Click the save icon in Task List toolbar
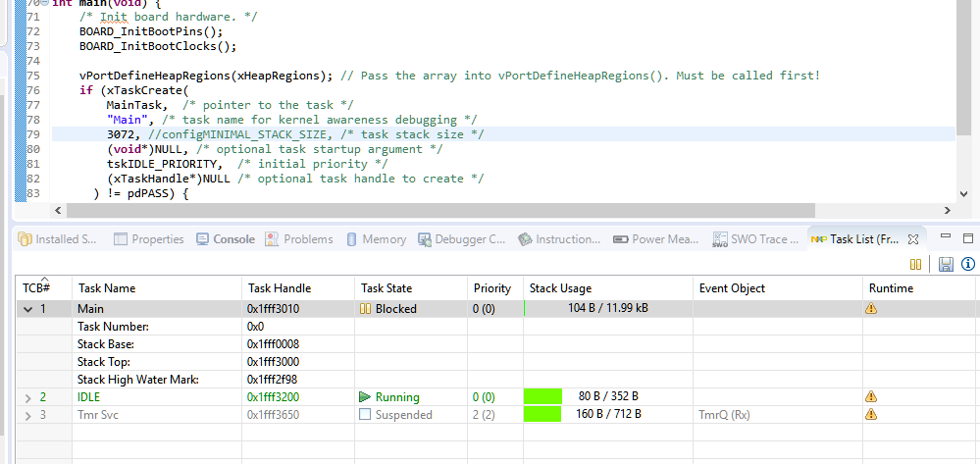980x464 pixels. 946,264
